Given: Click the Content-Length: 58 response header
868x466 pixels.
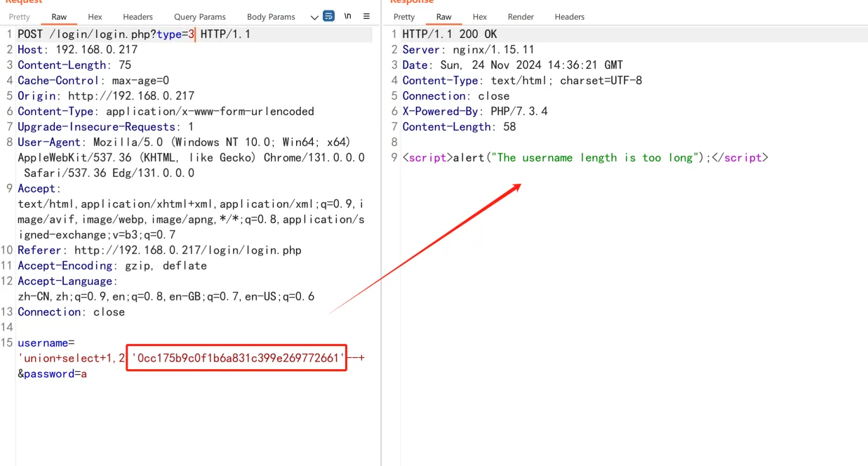Looking at the screenshot, I should pyautogui.click(x=459, y=127).
